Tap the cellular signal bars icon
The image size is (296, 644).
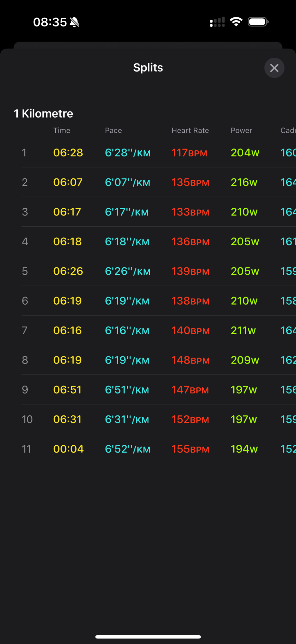point(217,22)
